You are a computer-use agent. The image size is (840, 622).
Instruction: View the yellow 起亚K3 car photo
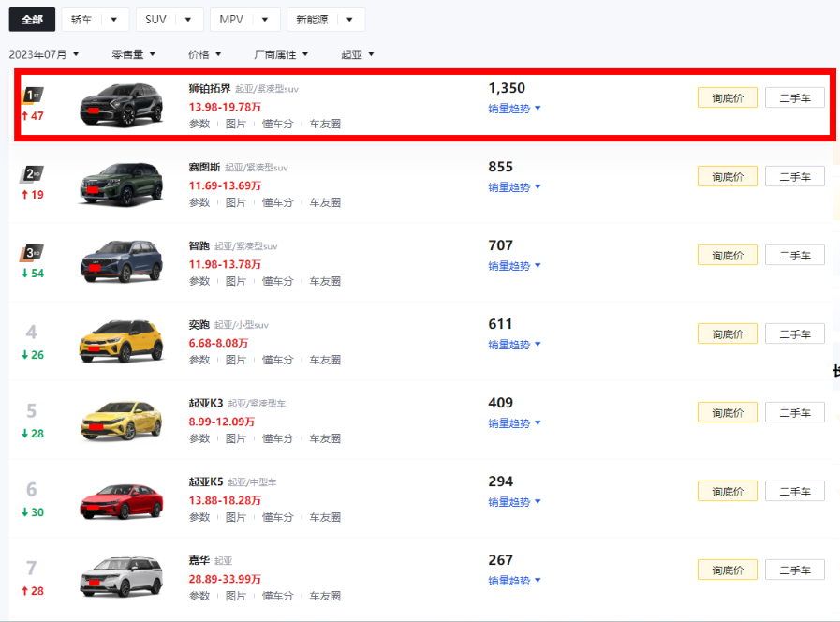(122, 421)
